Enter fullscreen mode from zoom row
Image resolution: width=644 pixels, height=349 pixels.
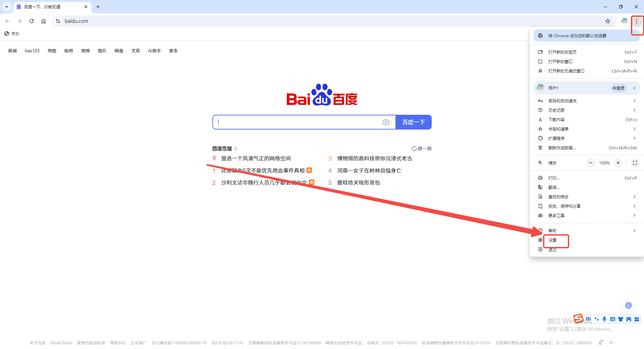point(635,163)
